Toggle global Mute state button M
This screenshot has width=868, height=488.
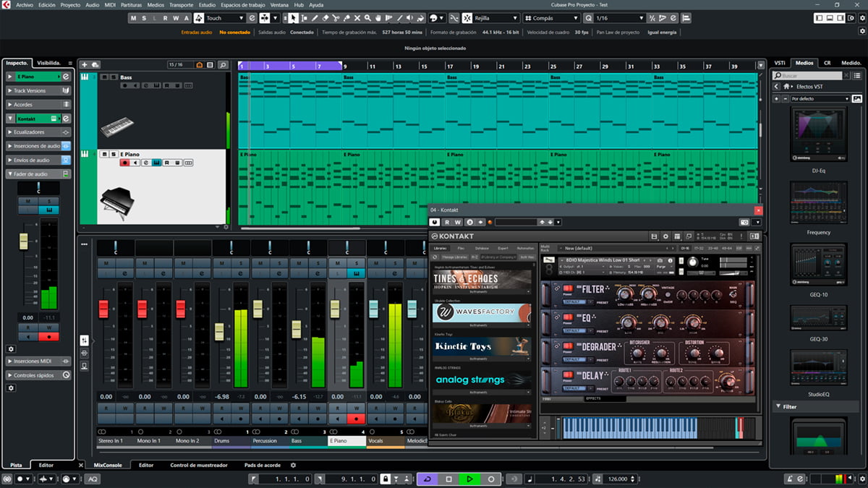[x=134, y=18]
